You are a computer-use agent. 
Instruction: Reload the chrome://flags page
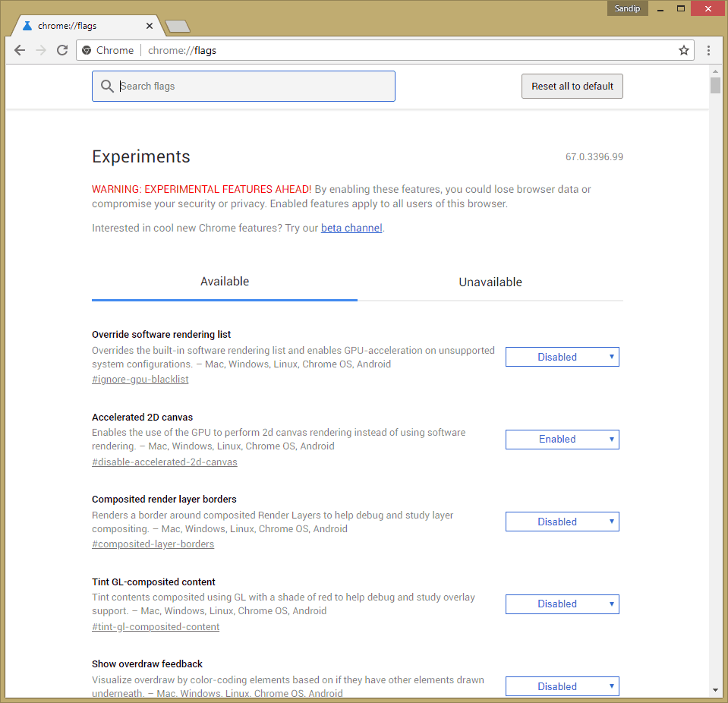pos(62,50)
